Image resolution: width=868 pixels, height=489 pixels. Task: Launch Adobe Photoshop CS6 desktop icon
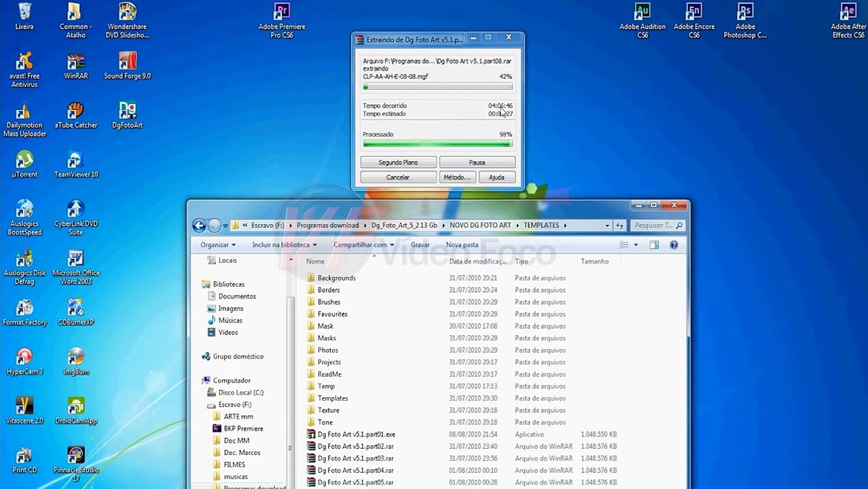pyautogui.click(x=745, y=20)
